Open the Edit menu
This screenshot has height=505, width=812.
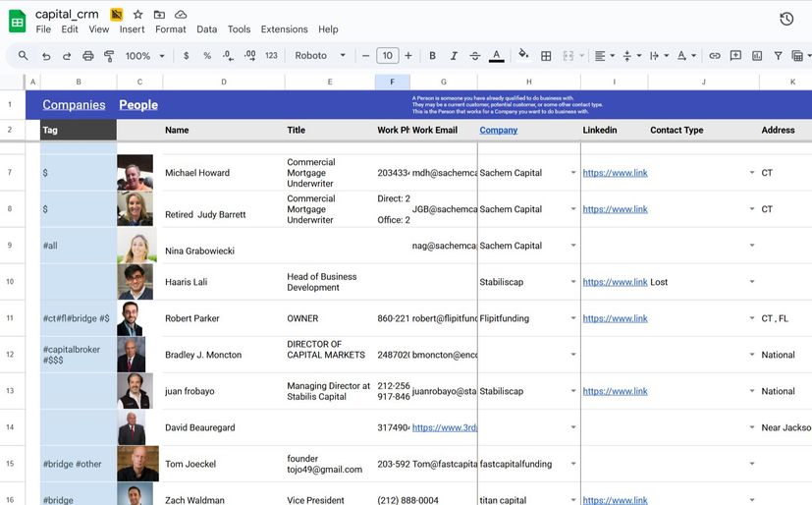pos(70,29)
